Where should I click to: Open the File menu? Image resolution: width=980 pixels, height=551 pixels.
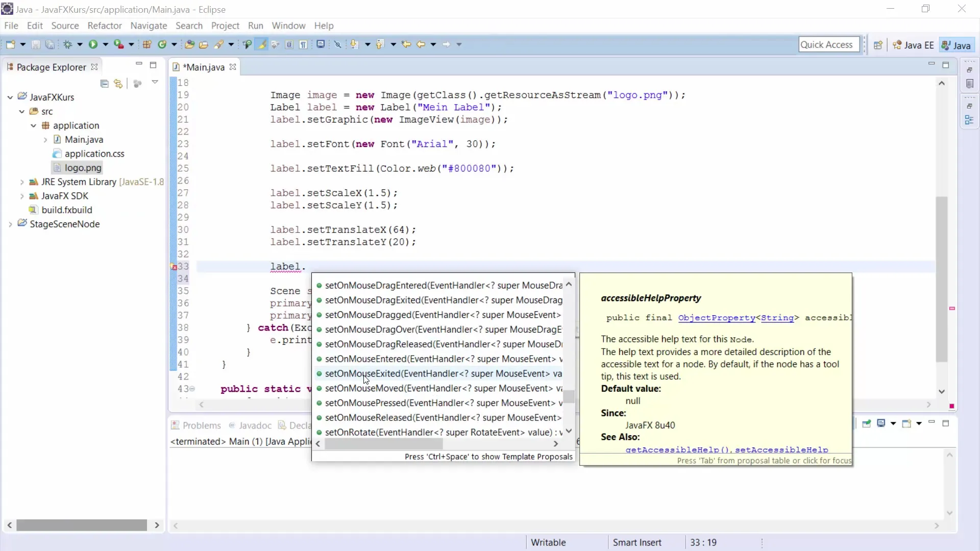[x=11, y=26]
